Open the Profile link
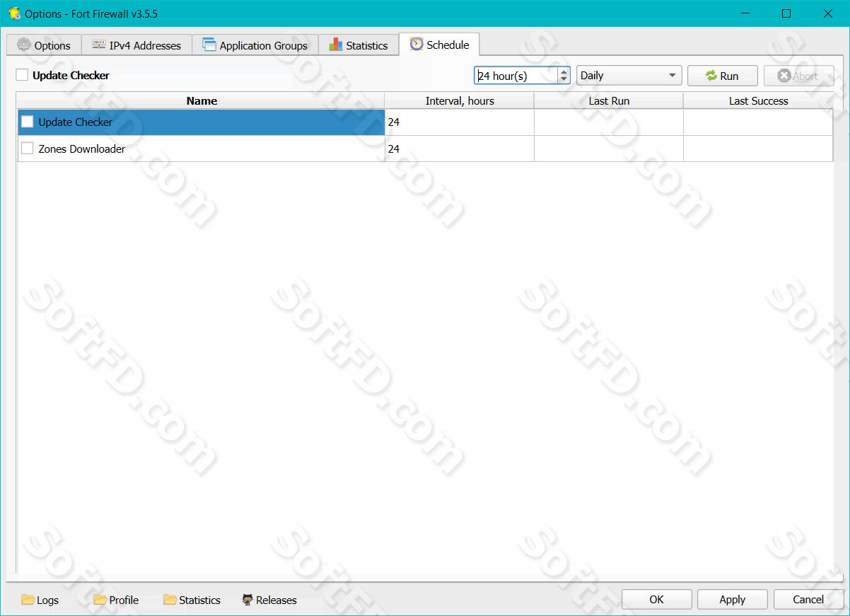The width and height of the screenshot is (850, 616). (116, 600)
